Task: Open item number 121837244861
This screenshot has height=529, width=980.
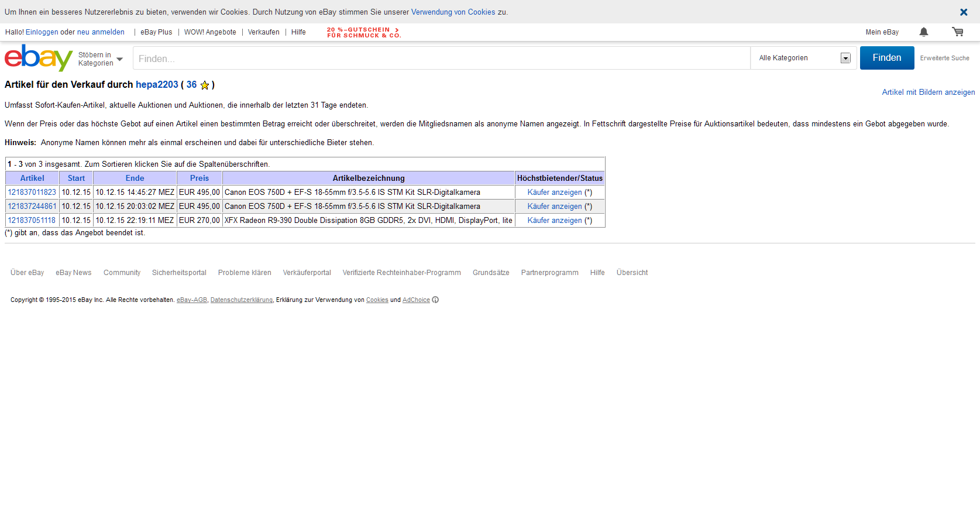Action: tap(32, 207)
